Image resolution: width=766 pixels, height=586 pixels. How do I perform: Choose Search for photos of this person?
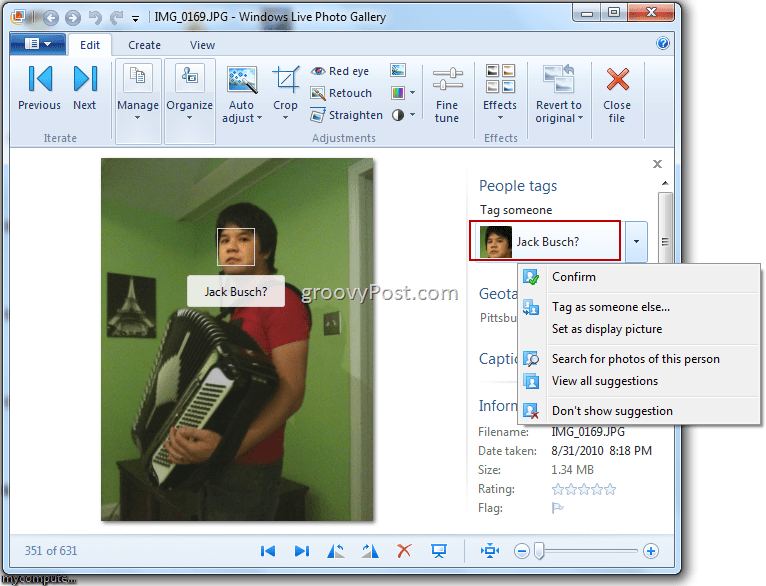(638, 359)
